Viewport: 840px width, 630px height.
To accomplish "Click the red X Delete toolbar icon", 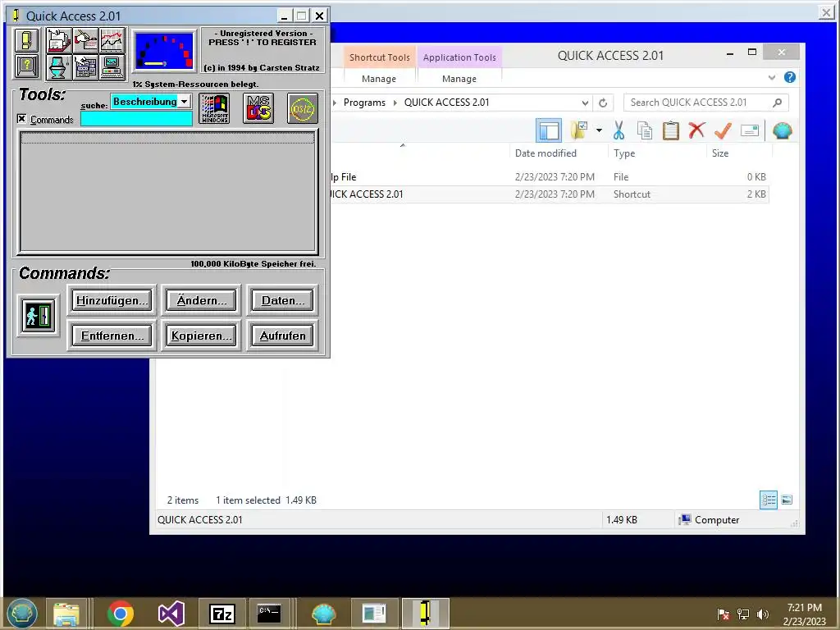I will [696, 130].
